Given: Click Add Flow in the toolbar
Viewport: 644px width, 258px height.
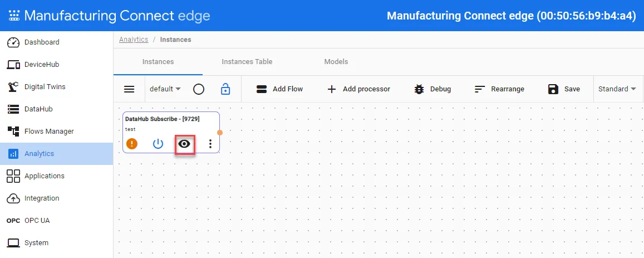Looking at the screenshot, I should pyautogui.click(x=279, y=89).
